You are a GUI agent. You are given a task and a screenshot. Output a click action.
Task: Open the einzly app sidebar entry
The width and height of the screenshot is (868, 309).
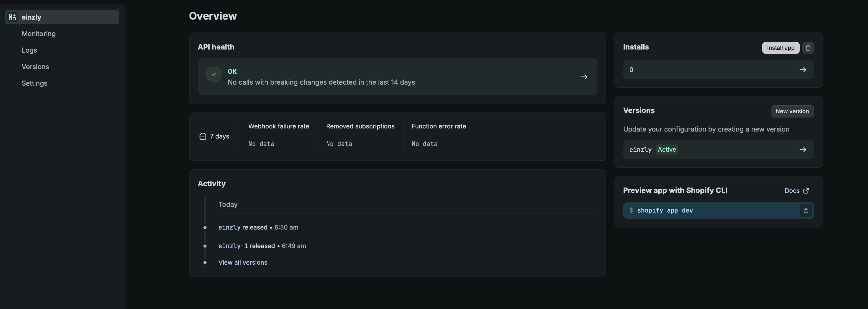(x=62, y=17)
